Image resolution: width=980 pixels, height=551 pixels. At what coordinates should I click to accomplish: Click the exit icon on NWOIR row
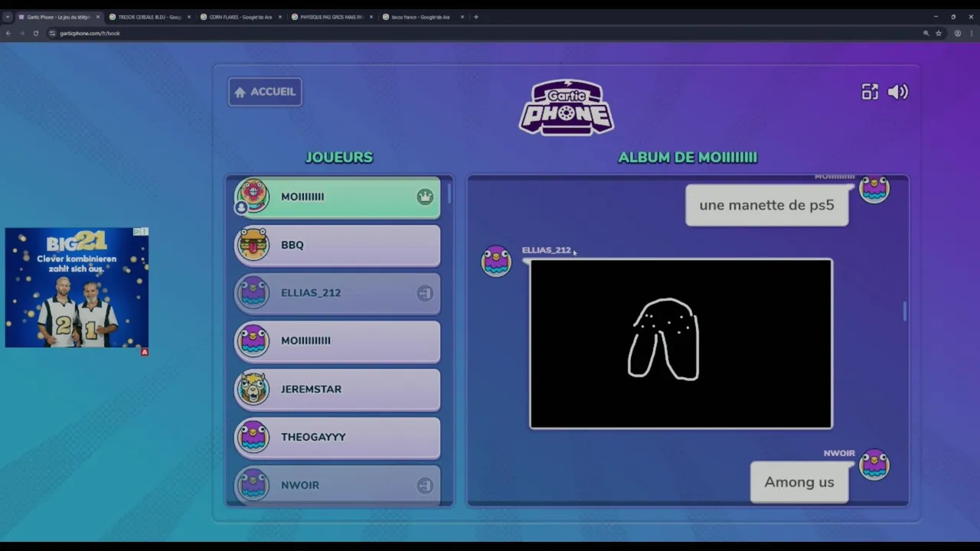pos(425,485)
